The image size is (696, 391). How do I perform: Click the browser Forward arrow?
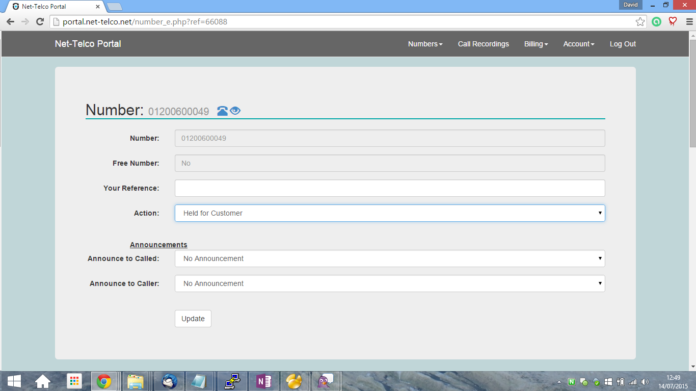(25, 22)
